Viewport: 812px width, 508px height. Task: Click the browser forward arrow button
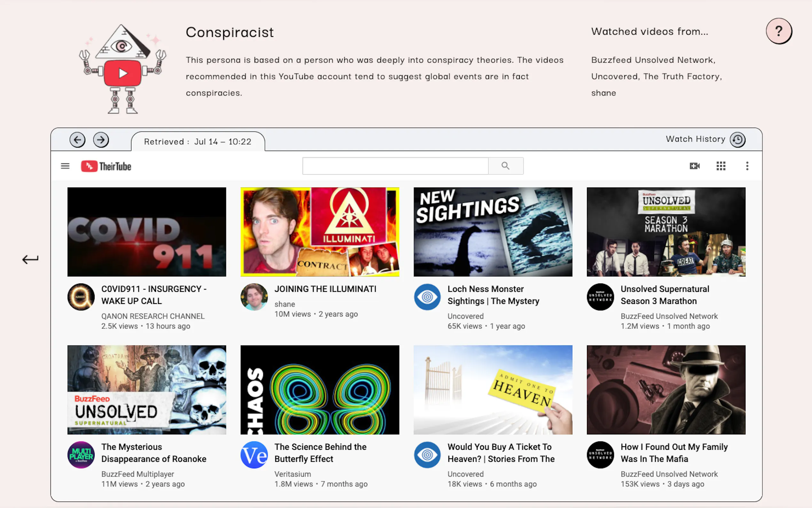101,140
